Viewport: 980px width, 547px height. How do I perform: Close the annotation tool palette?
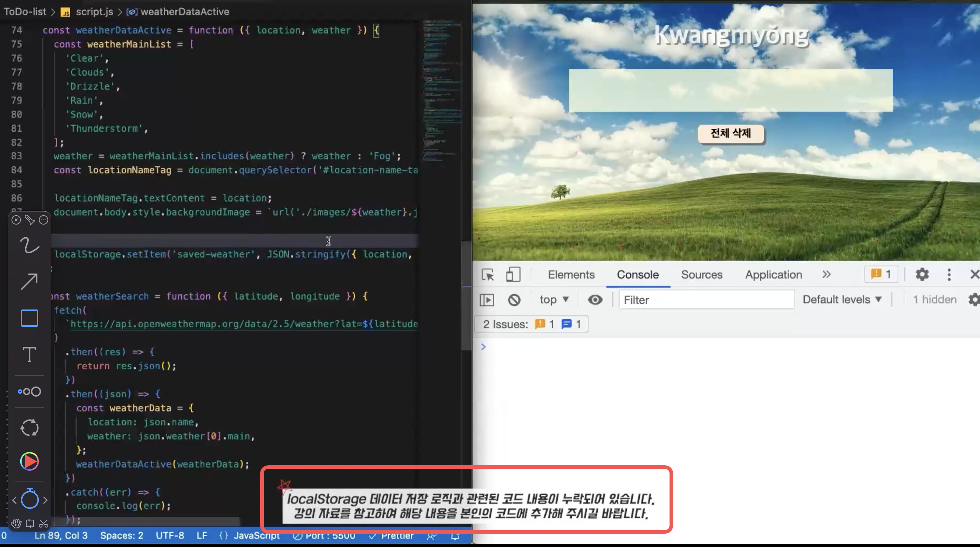[16, 220]
